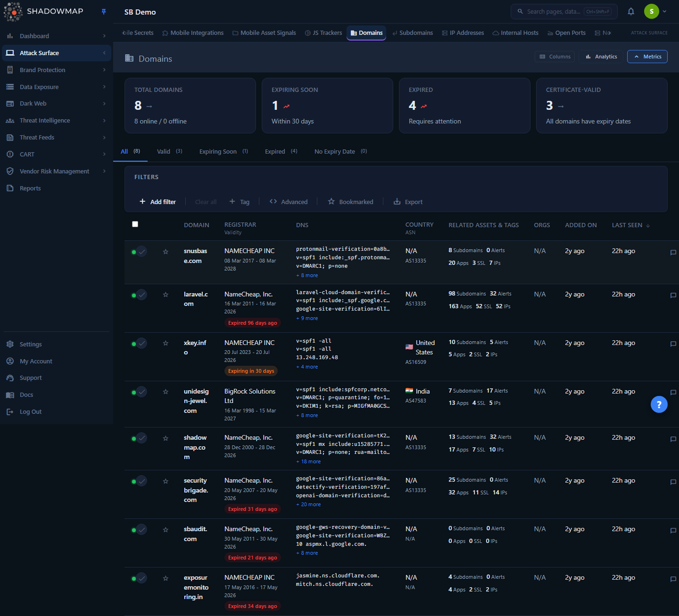Select the Expired (4) filter tab
Viewport: 679px width, 616px height.
click(x=281, y=152)
